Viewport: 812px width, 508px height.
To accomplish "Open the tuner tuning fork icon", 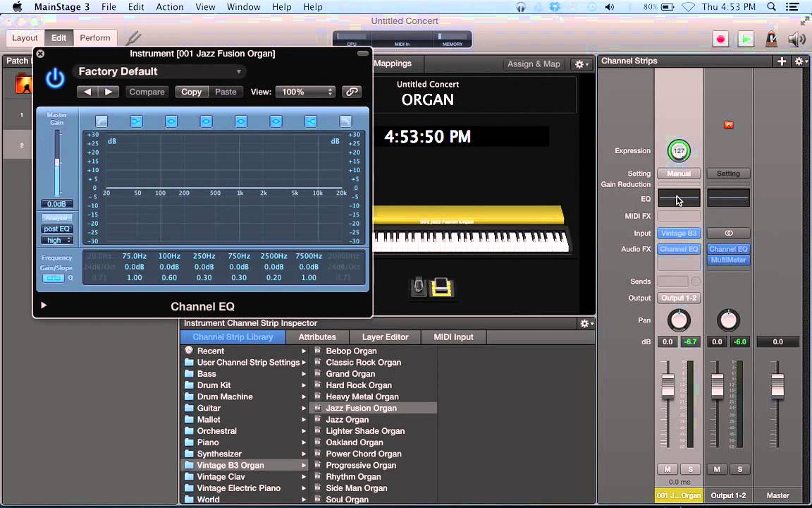I will pos(134,38).
